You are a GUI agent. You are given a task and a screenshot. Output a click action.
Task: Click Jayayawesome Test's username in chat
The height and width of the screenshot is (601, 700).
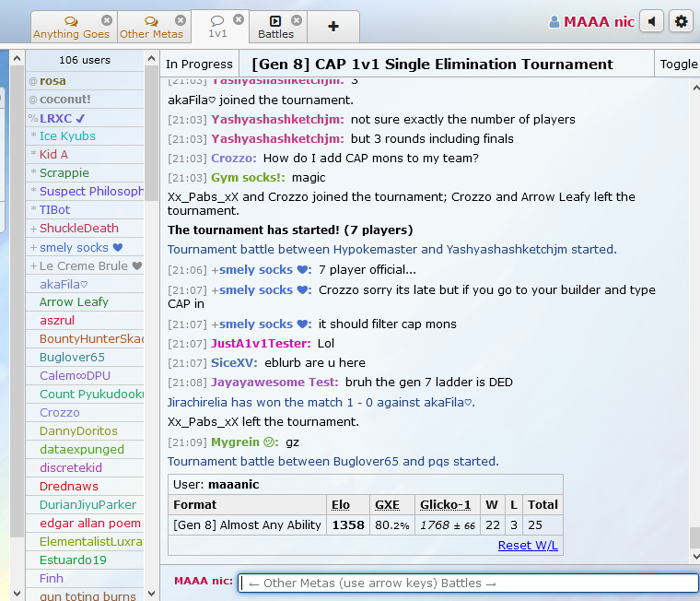point(274,382)
